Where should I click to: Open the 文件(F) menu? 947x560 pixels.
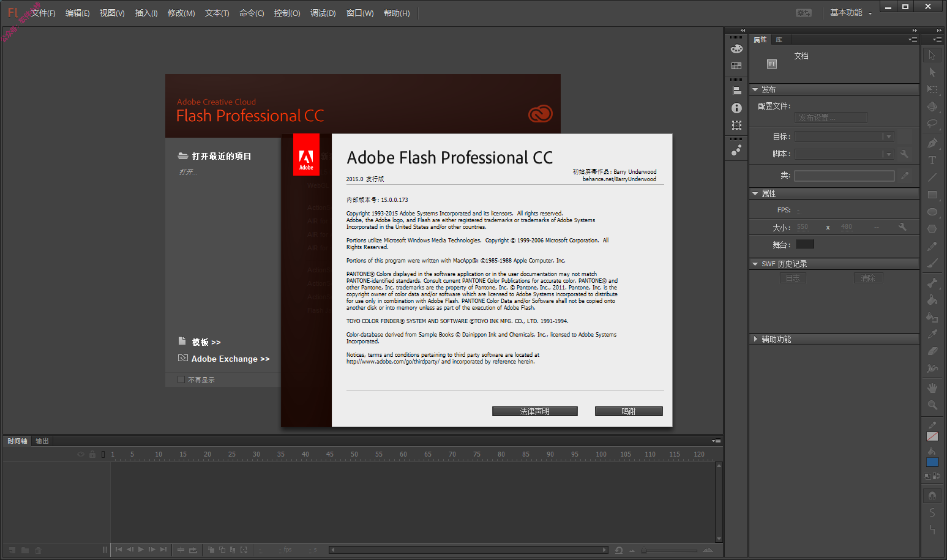(43, 13)
